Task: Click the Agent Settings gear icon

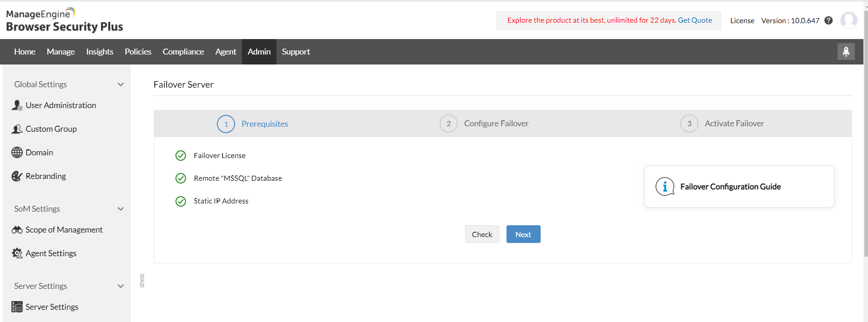Action: click(x=17, y=253)
